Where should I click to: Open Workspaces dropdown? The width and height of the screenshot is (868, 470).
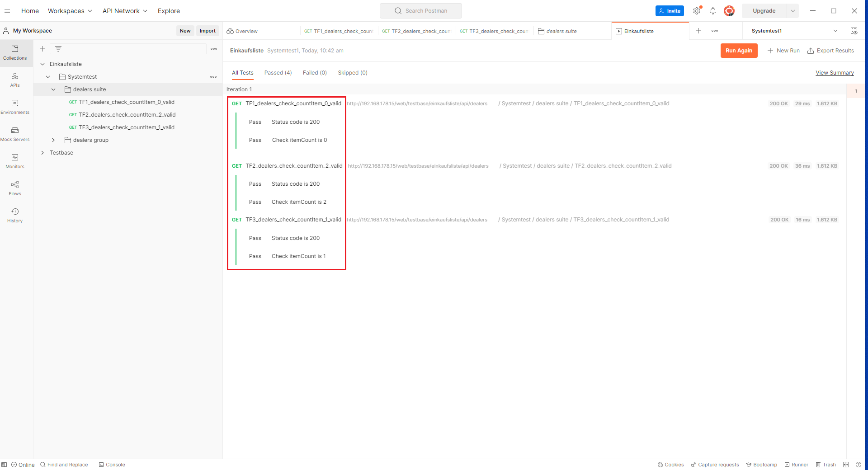[x=70, y=11]
